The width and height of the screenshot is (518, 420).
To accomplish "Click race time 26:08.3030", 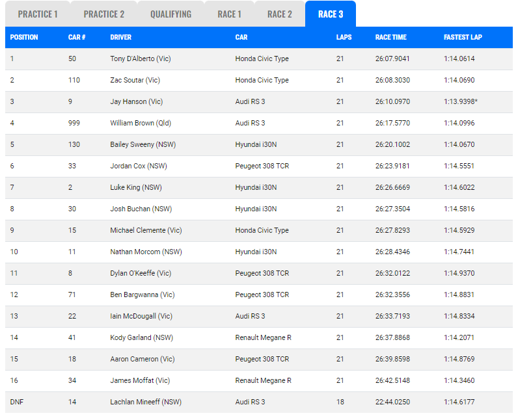I will coord(392,80).
